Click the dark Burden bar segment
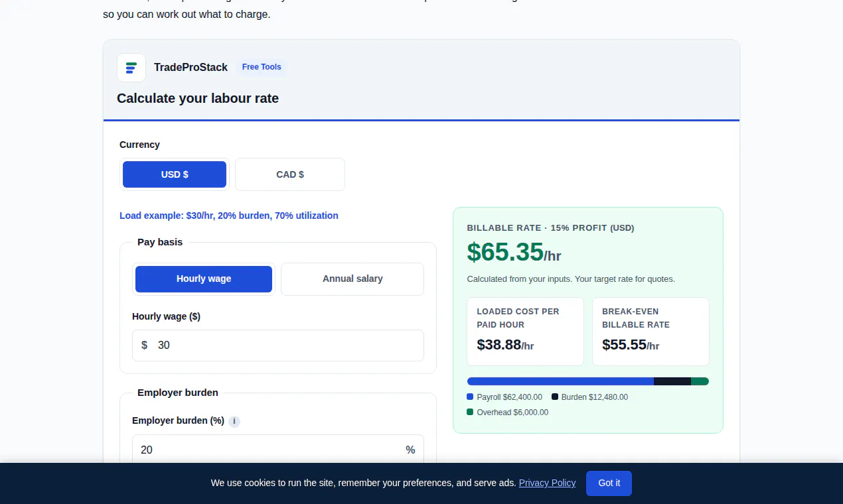843x504 pixels. (672, 381)
